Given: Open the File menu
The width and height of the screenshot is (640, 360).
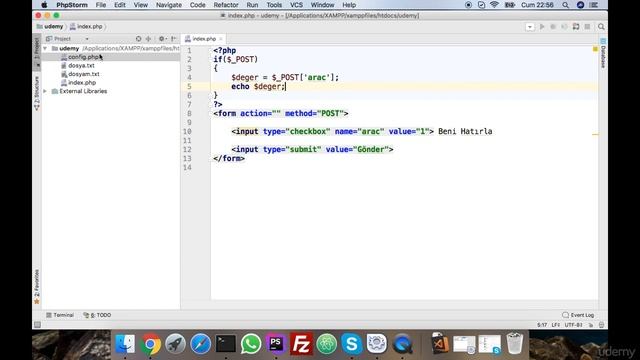Looking at the screenshot, I should click(101, 5).
